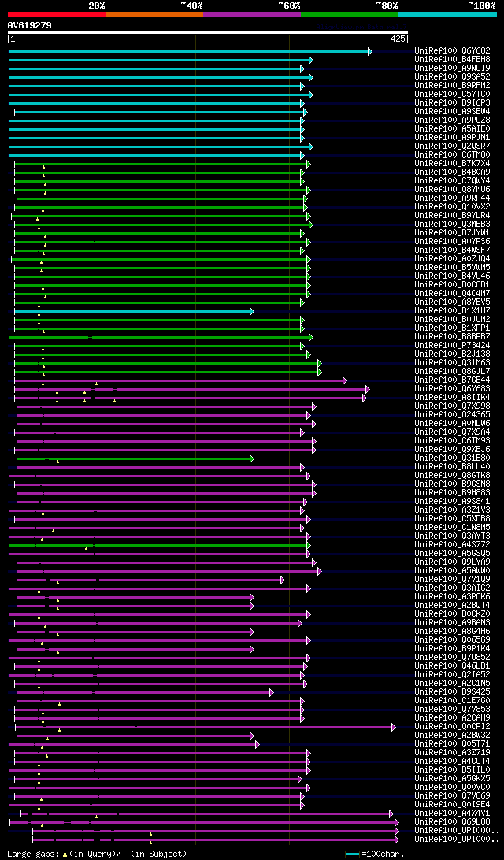
Task: Open hit UniRef100_B9RFM2
Action: [453, 86]
